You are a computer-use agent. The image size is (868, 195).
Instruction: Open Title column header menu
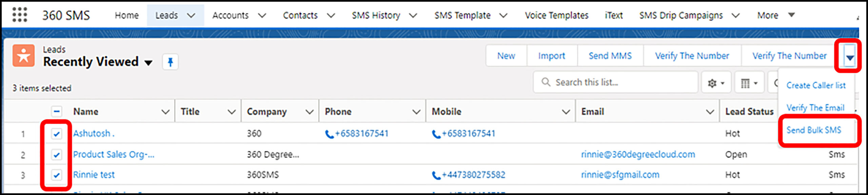[232, 112]
